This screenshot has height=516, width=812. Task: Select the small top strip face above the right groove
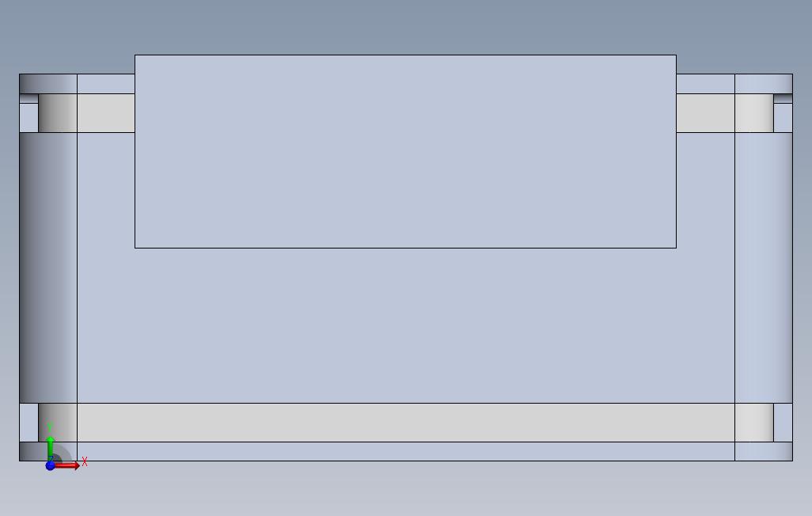pyautogui.click(x=705, y=84)
